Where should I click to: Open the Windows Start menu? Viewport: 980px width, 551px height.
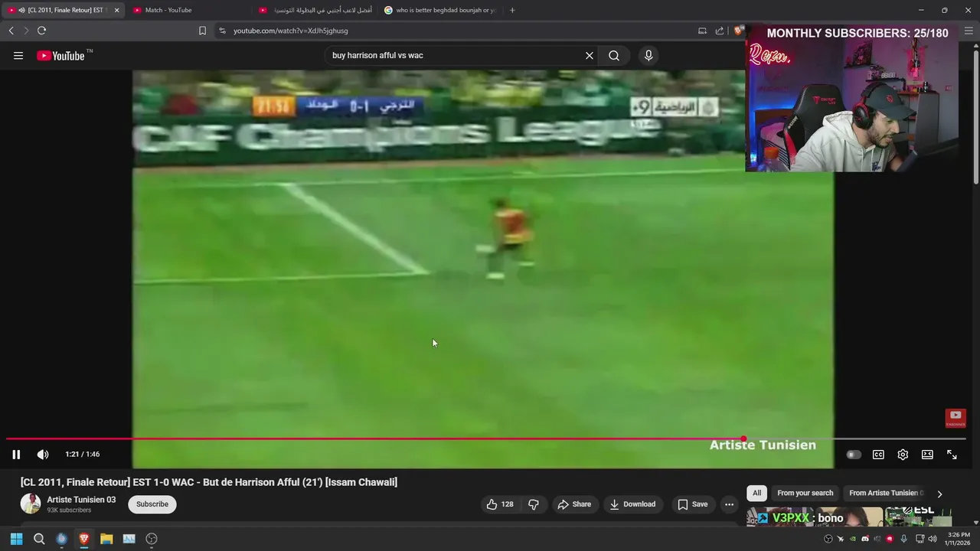(16, 539)
